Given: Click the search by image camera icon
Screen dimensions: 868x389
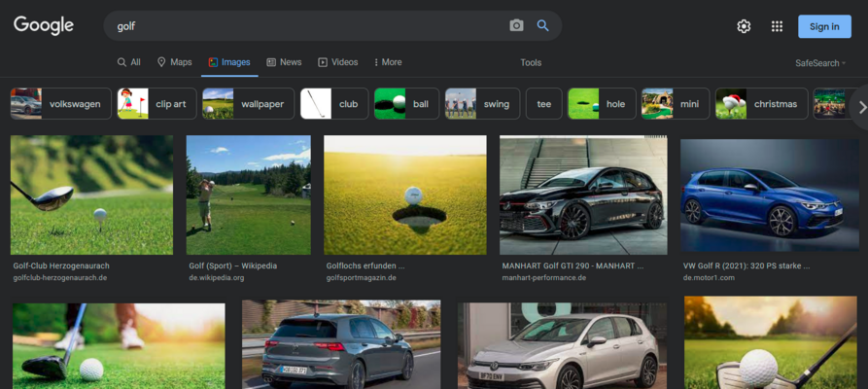Looking at the screenshot, I should (516, 25).
